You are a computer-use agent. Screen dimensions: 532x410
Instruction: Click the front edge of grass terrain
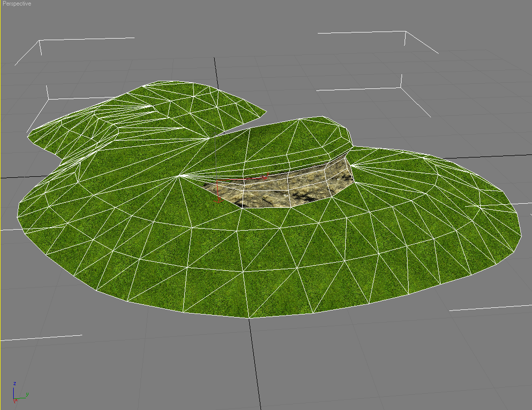[x=250, y=318]
